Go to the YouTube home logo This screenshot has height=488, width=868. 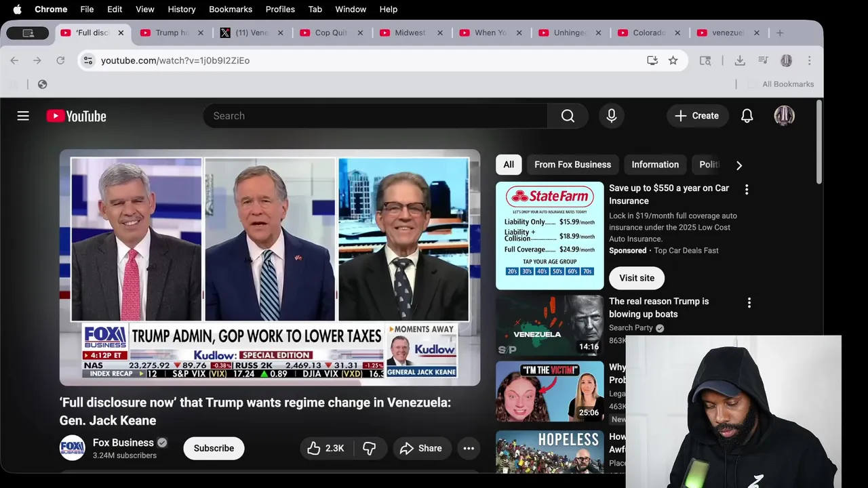click(76, 116)
